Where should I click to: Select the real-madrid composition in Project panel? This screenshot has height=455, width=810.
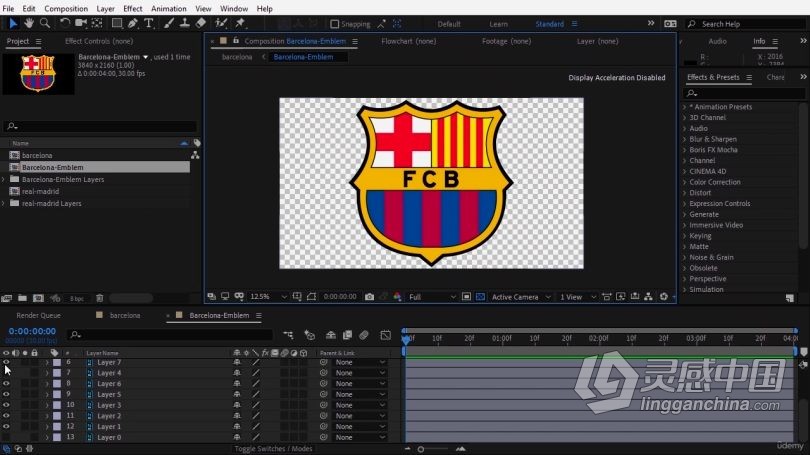[40, 192]
